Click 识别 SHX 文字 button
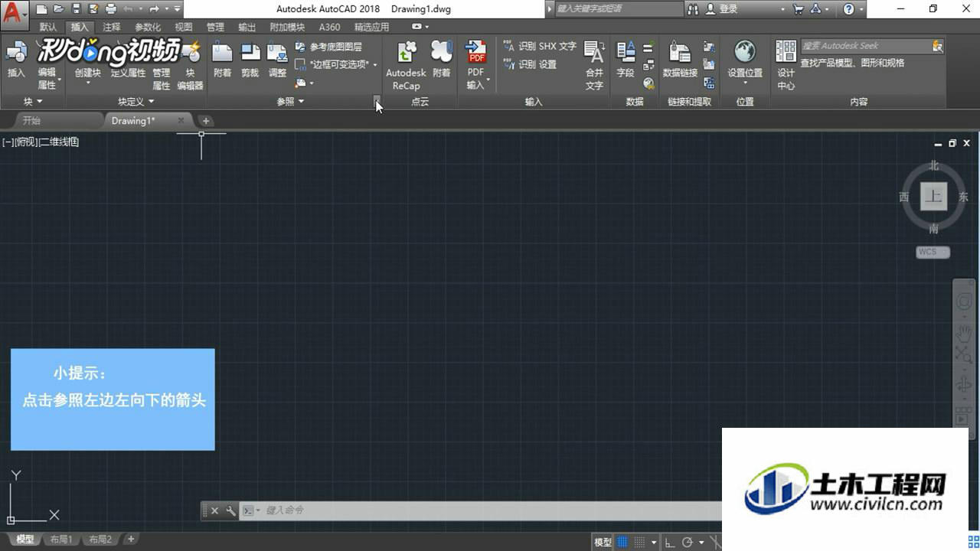 [540, 47]
